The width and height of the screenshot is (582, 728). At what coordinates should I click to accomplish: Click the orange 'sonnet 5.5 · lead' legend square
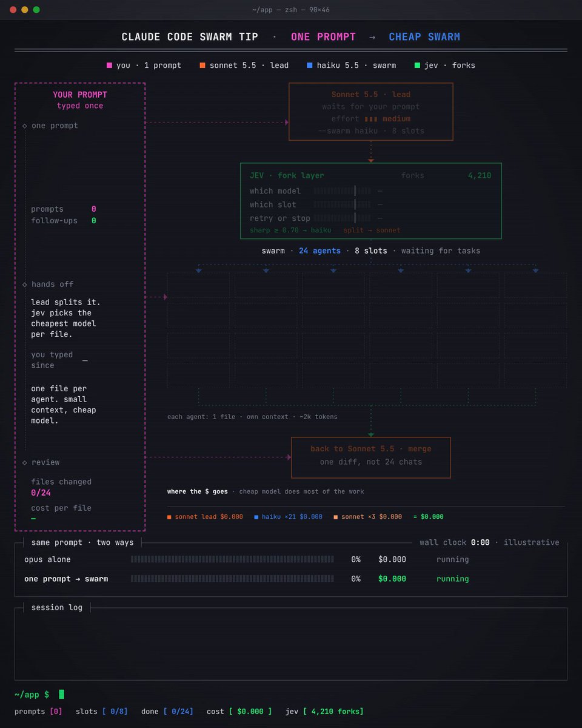point(202,65)
